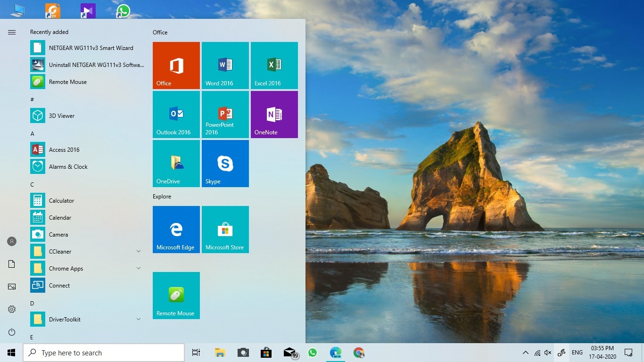Open the Outlook 2016 tile
The height and width of the screenshot is (362, 644).
click(x=176, y=115)
